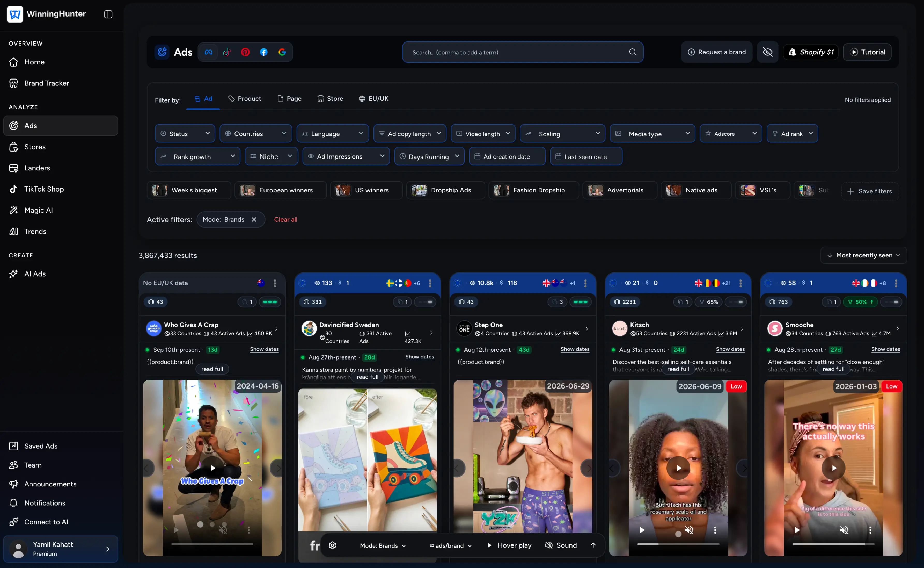Viewport: 924px width, 568px height.
Task: Select the Pinterest ads platform icon
Action: (x=245, y=52)
